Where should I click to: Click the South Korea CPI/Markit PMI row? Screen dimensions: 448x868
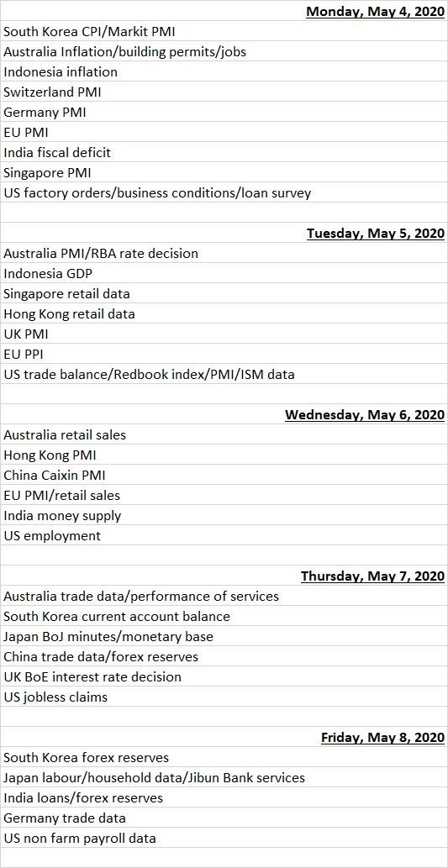224,32
